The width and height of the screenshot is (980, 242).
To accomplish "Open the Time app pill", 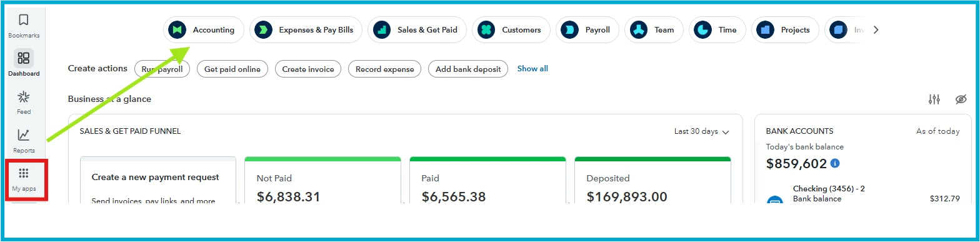I will pyautogui.click(x=717, y=29).
